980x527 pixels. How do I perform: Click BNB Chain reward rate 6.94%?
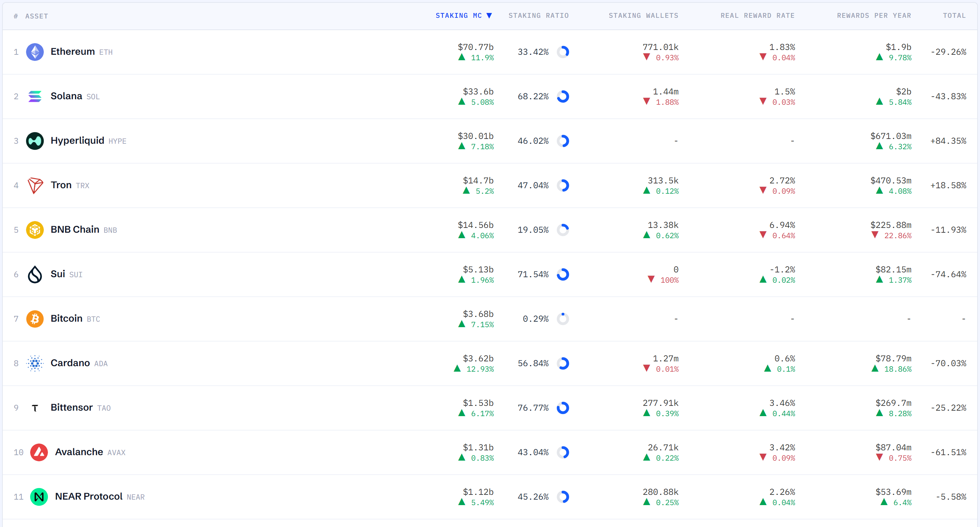click(x=782, y=225)
